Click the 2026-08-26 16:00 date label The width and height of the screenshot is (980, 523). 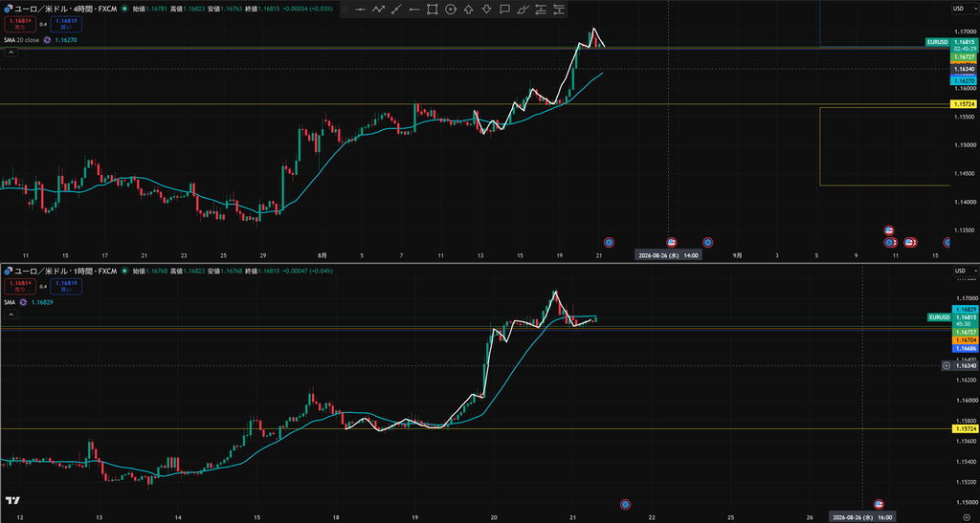(x=862, y=517)
